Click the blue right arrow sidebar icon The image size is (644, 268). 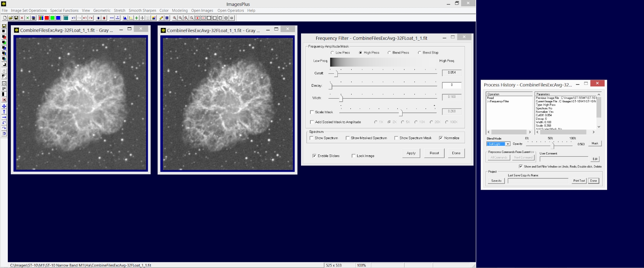(x=4, y=117)
